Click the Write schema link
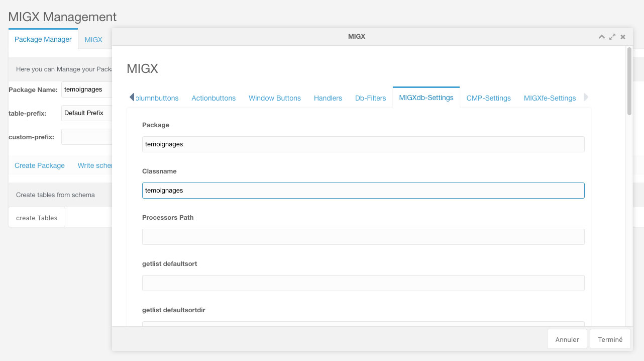 [x=95, y=165]
